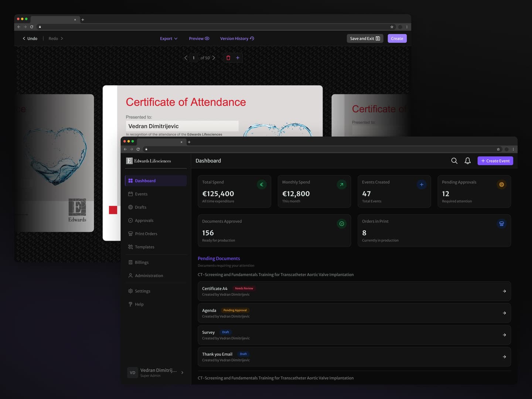Click the euro icon on Total Spend card
The image size is (532, 399).
[x=262, y=185]
